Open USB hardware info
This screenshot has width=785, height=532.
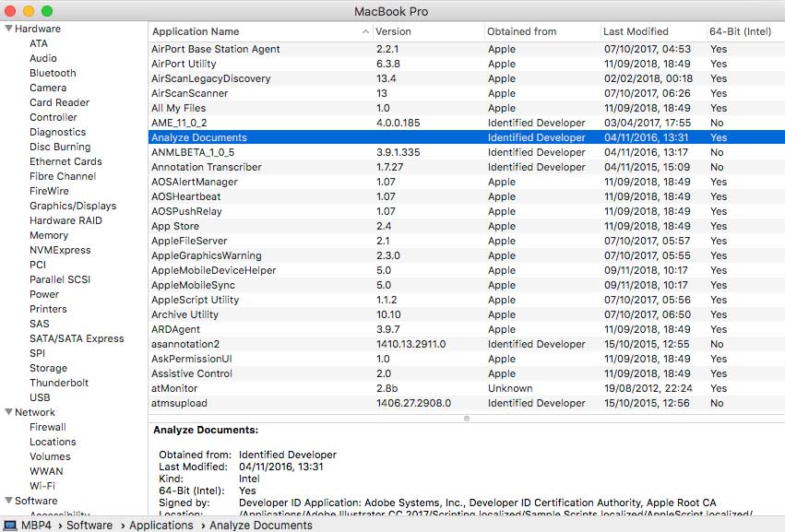40,398
